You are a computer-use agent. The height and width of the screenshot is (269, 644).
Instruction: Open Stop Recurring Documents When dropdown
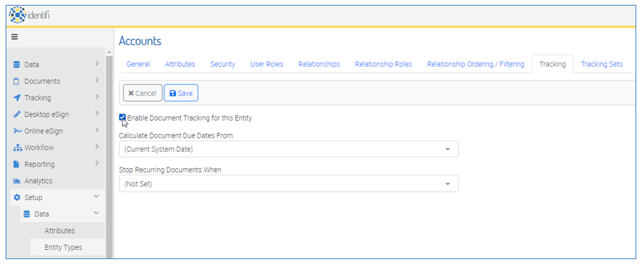(289, 184)
